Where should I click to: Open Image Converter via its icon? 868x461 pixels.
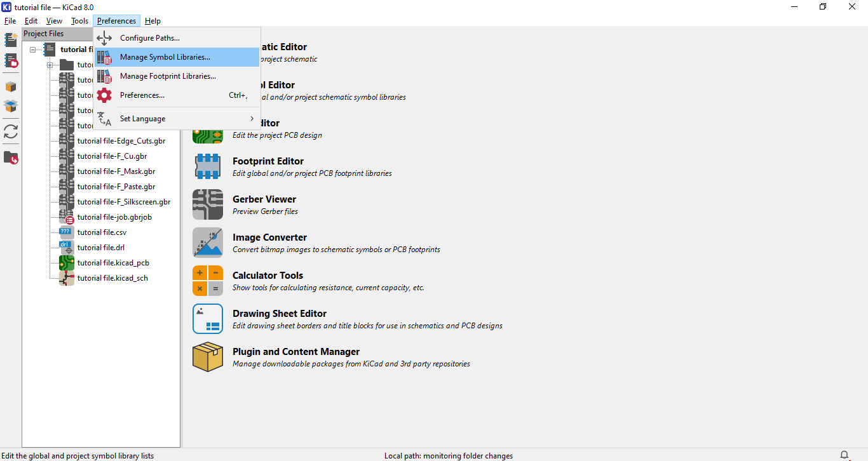(x=208, y=243)
